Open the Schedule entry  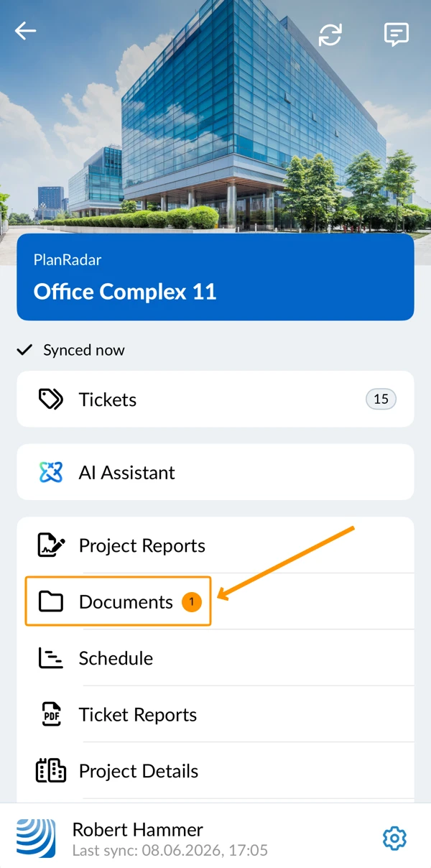coord(215,658)
